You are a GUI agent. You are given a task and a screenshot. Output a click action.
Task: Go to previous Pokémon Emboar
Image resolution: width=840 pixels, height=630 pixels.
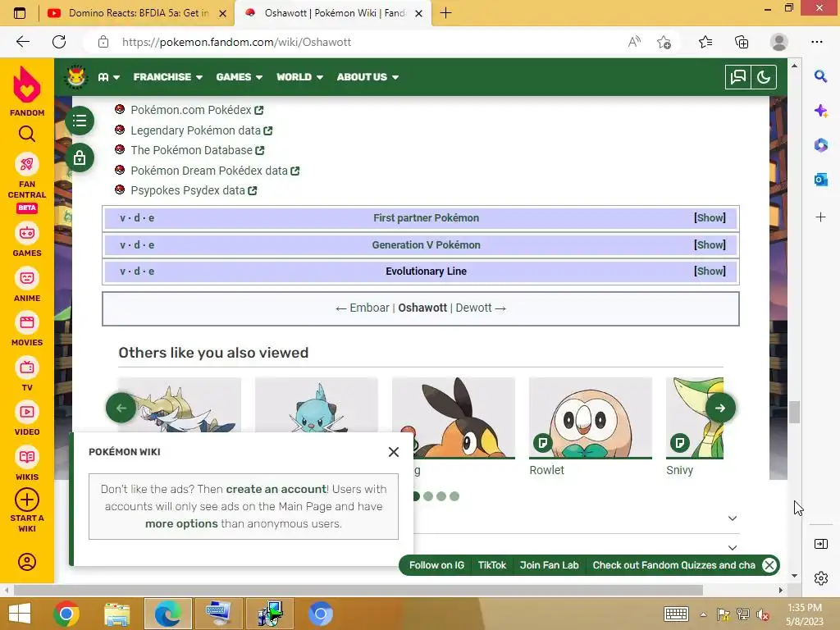[369, 308]
